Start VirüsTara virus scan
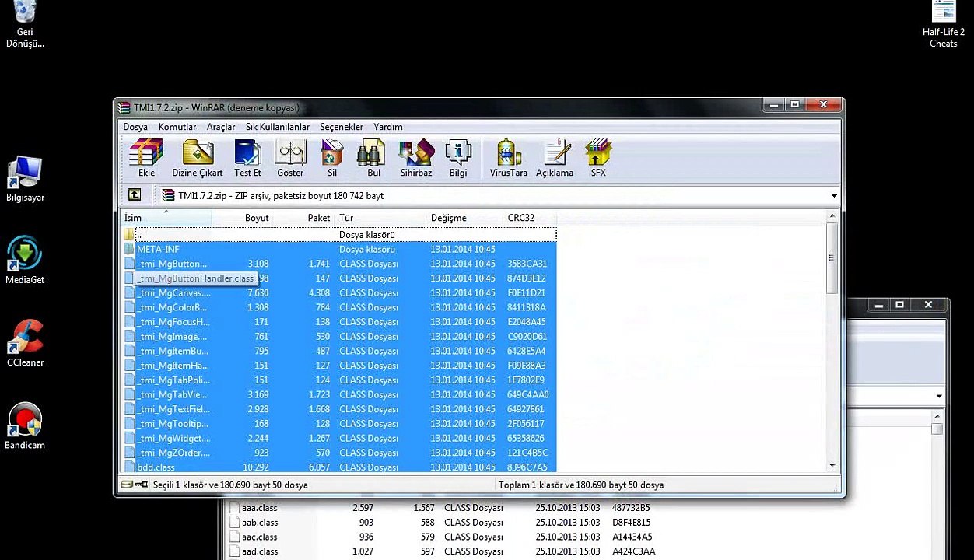This screenshot has height=560, width=974. click(509, 158)
